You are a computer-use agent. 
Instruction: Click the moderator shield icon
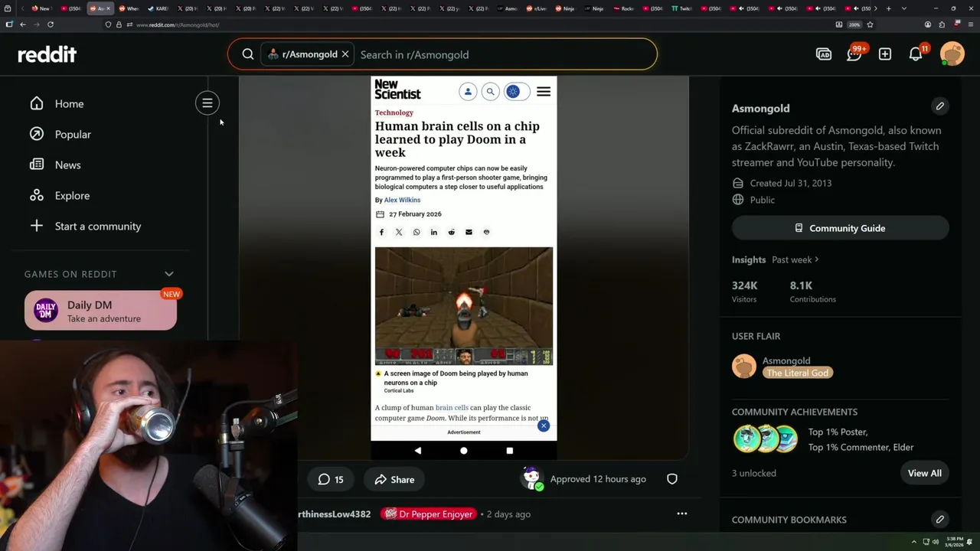pyautogui.click(x=672, y=479)
